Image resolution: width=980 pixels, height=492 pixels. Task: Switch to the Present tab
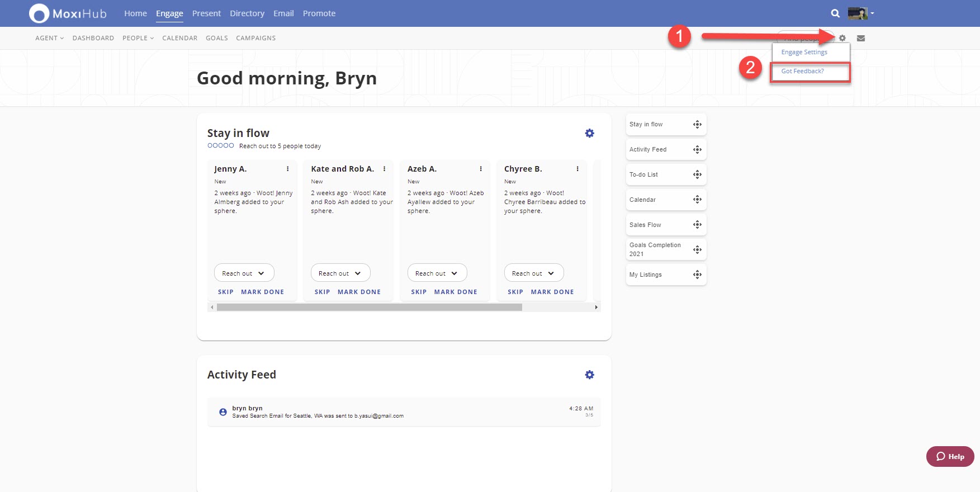pyautogui.click(x=206, y=13)
